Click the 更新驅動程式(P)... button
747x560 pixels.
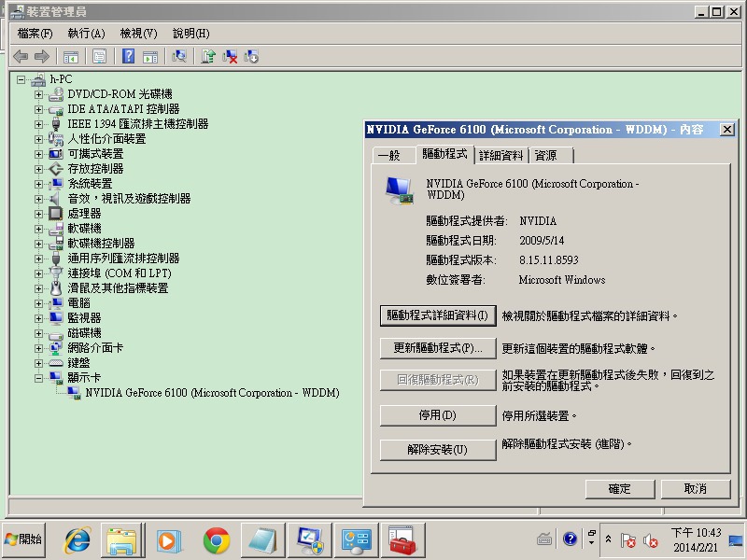pyautogui.click(x=437, y=348)
